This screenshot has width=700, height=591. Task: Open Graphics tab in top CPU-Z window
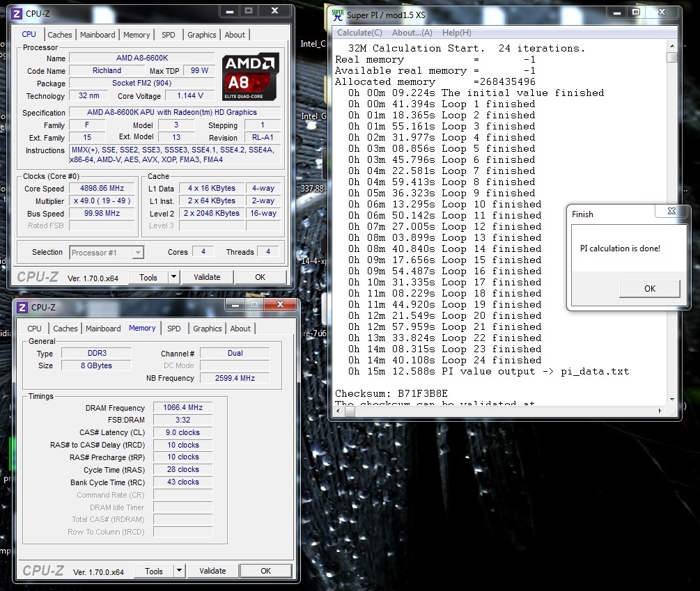pyautogui.click(x=201, y=35)
